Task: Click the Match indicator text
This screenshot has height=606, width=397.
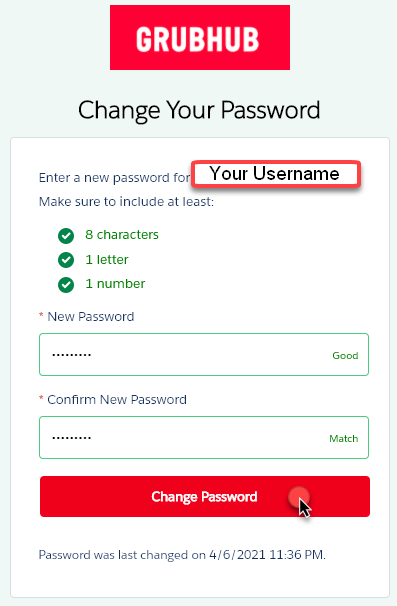Action: 344,439
